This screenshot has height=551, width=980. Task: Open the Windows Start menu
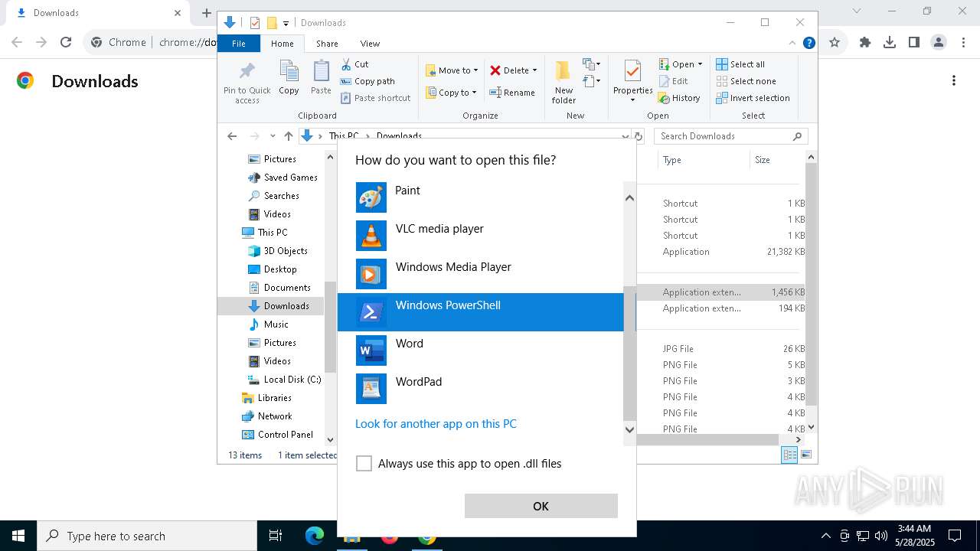click(x=18, y=536)
